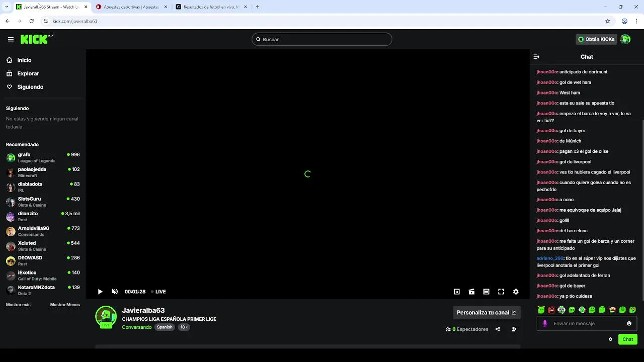The width and height of the screenshot is (644, 362).
Task: Toggle theater mode icon
Action: 486,292
